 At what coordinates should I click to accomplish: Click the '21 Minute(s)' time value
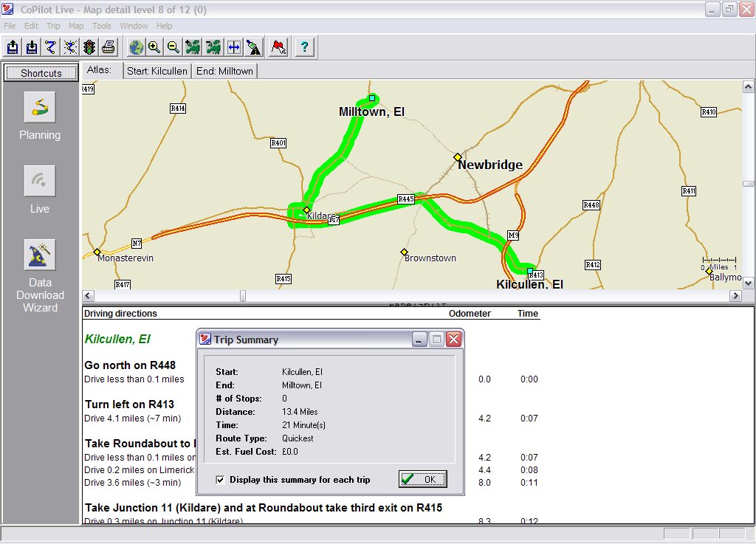[x=303, y=425]
